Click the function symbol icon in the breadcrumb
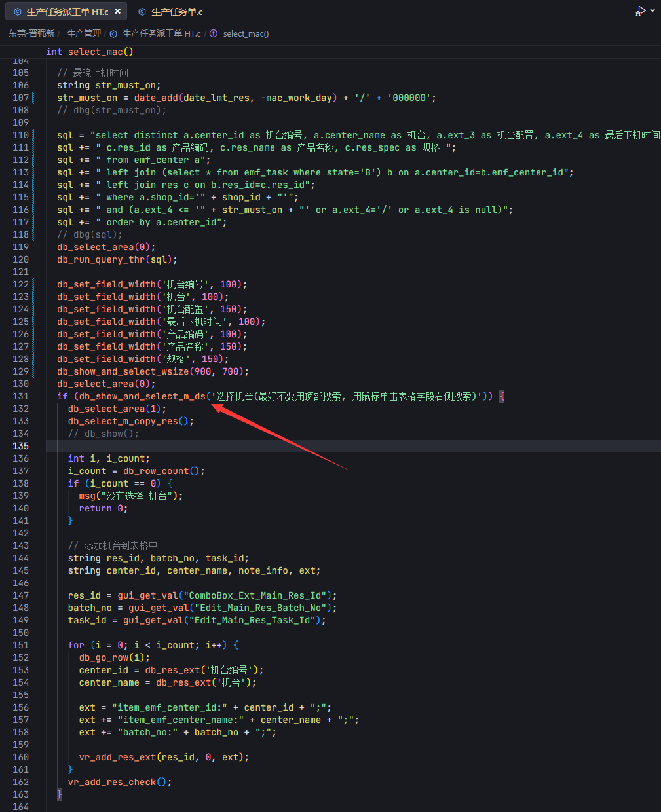The image size is (661, 812). (214, 33)
